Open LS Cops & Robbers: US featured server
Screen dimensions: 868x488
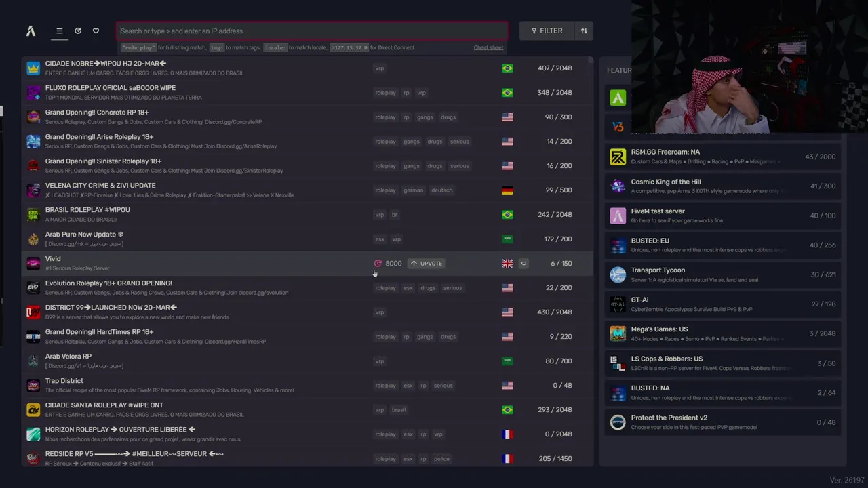click(723, 363)
